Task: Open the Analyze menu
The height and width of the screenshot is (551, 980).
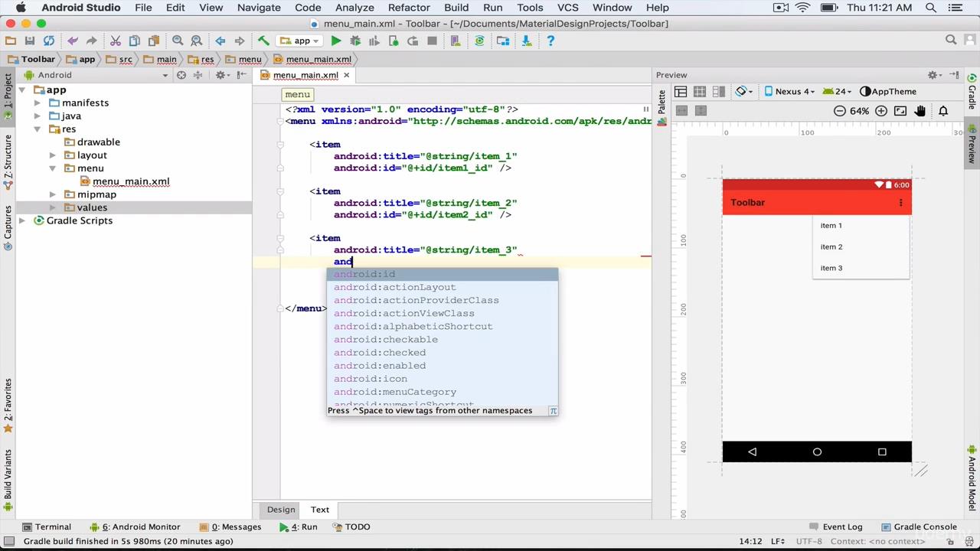Action: (x=354, y=8)
